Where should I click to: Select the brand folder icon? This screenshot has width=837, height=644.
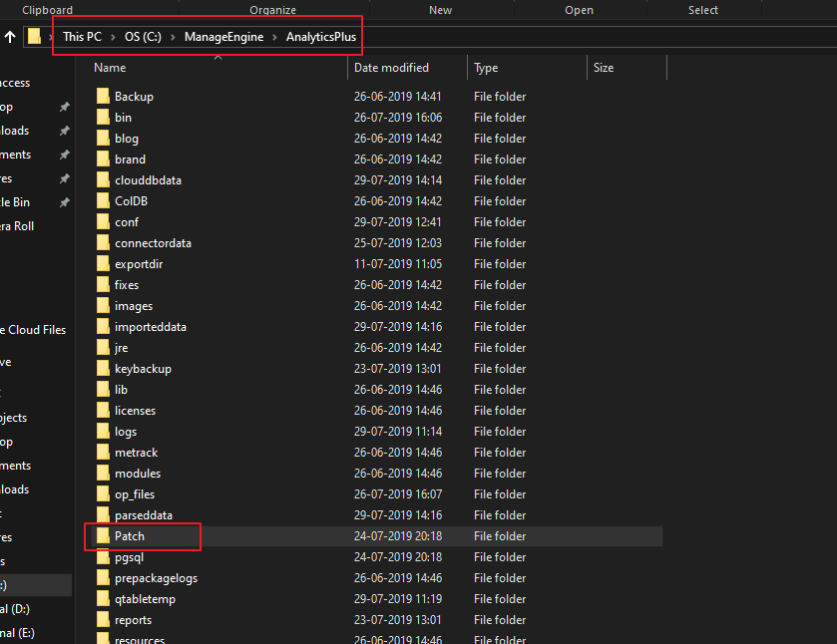[x=103, y=159]
